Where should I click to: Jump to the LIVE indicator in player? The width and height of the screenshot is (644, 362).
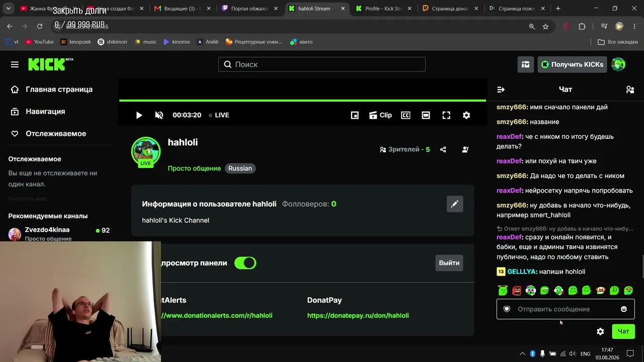(x=219, y=115)
